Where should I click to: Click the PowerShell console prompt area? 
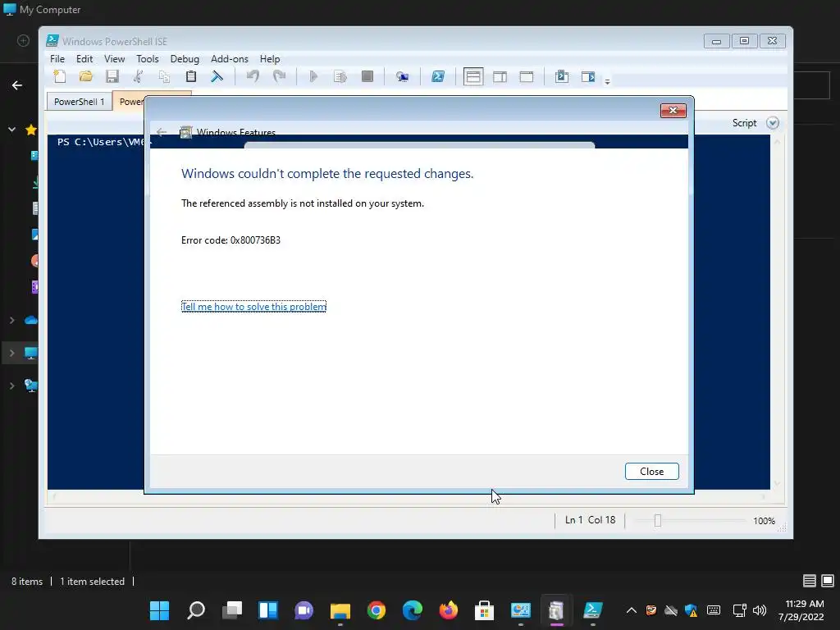(x=100, y=142)
